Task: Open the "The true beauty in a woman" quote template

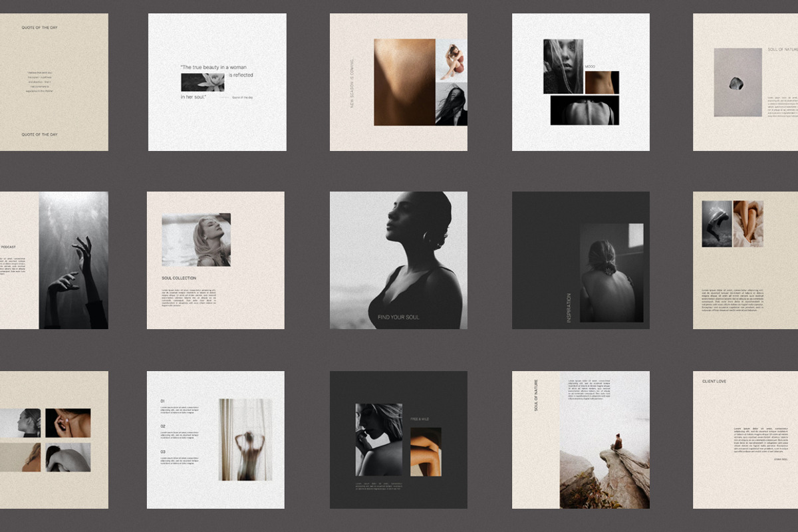Action: pyautogui.click(x=217, y=82)
